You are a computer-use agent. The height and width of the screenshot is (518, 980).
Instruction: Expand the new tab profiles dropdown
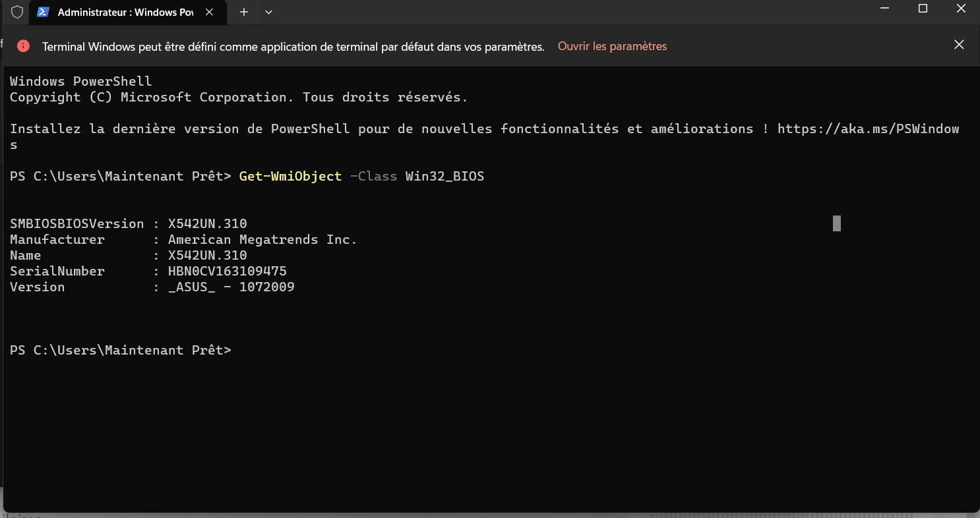tap(268, 12)
